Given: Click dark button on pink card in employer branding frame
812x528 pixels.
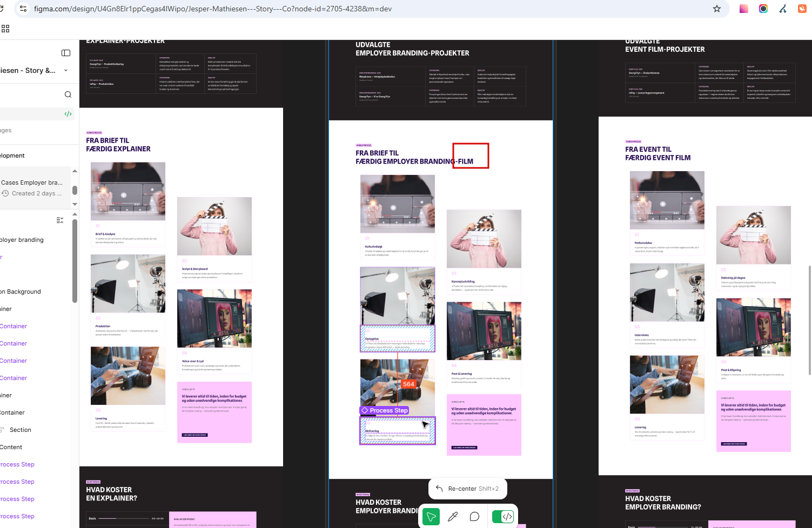Looking at the screenshot, I should pyautogui.click(x=465, y=448).
